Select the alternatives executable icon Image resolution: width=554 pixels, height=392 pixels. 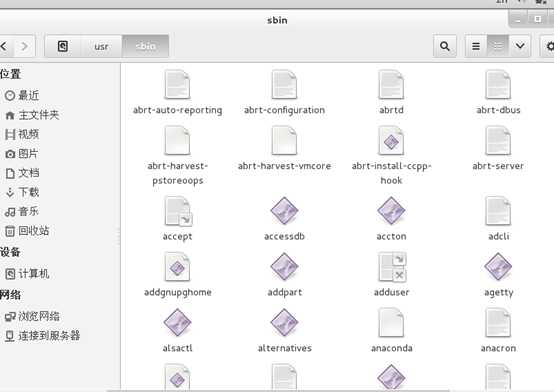click(x=284, y=322)
